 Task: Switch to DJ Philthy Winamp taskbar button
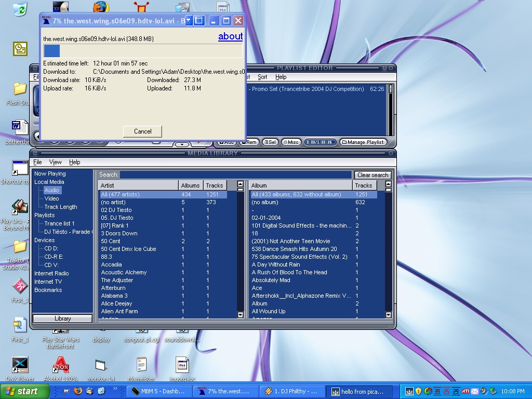click(292, 391)
